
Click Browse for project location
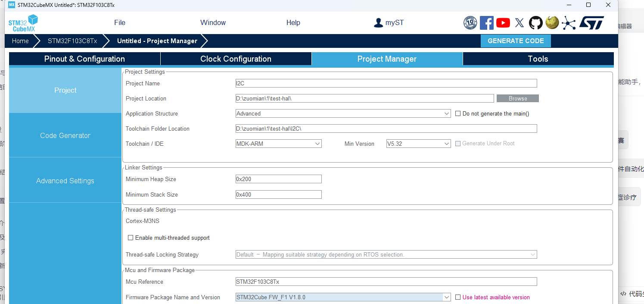click(518, 99)
